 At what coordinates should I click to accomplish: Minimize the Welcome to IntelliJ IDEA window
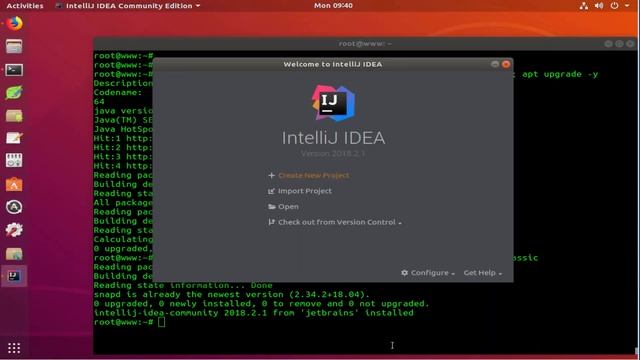[495, 64]
